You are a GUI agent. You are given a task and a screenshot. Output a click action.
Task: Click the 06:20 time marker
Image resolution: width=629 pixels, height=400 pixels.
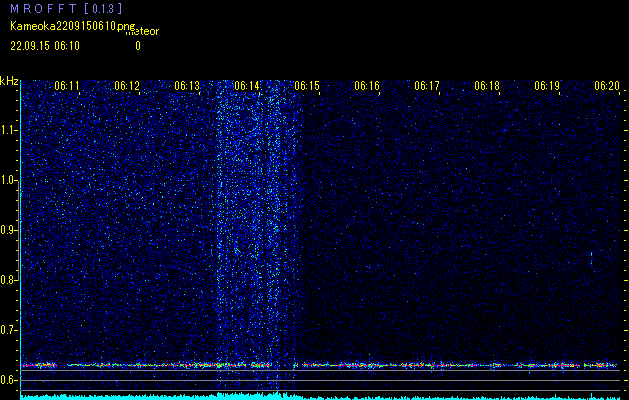(x=607, y=85)
